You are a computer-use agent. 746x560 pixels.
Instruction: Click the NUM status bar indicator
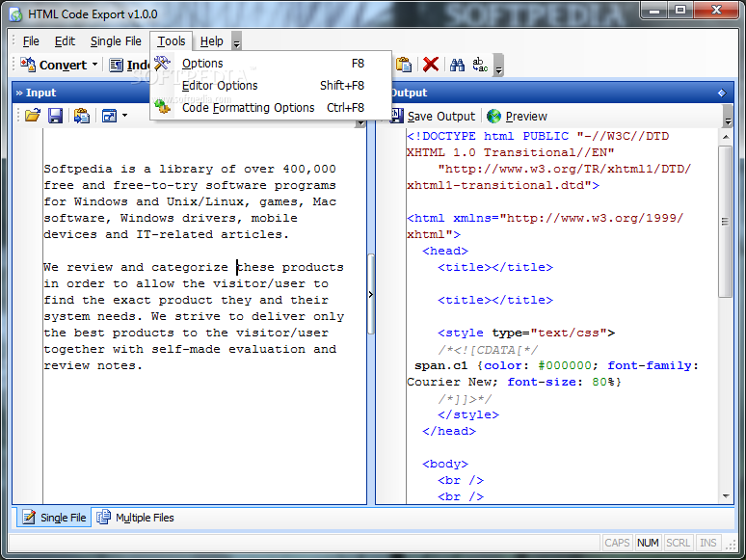tap(648, 543)
